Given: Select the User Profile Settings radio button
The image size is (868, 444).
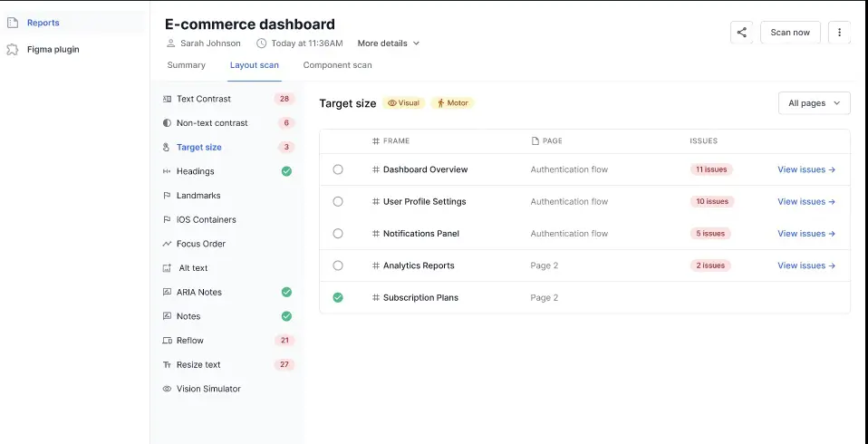Looking at the screenshot, I should point(338,201).
